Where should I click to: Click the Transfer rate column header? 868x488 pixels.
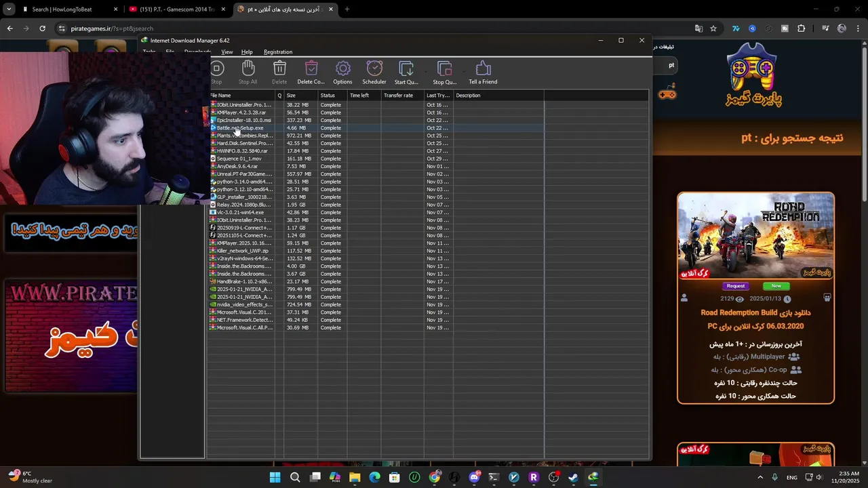(403, 96)
